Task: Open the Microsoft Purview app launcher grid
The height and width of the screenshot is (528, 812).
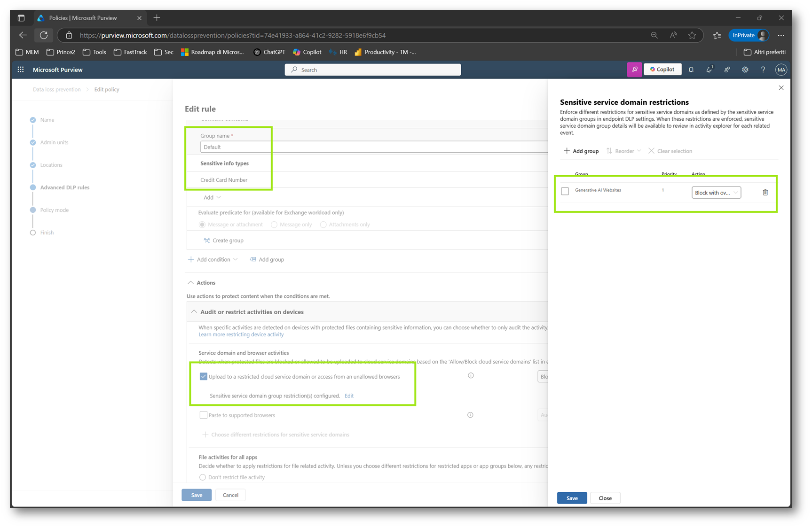Action: tap(21, 70)
